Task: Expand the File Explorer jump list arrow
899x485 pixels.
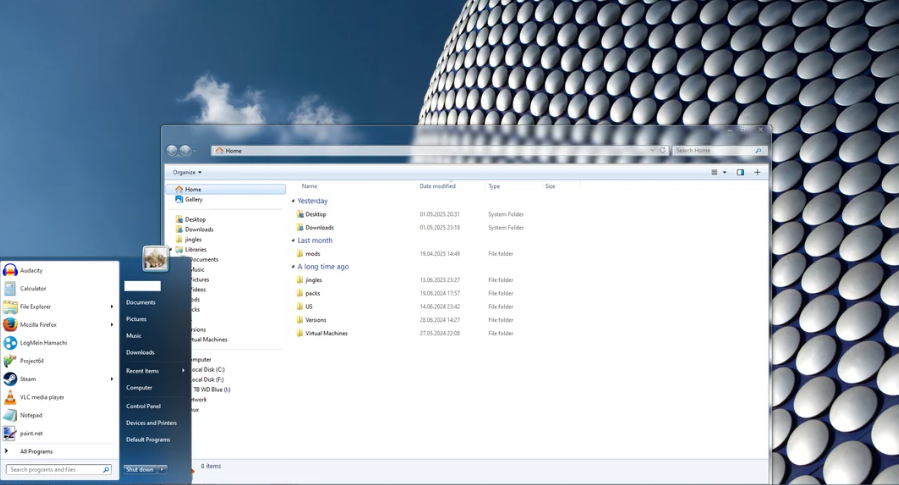Action: point(112,307)
